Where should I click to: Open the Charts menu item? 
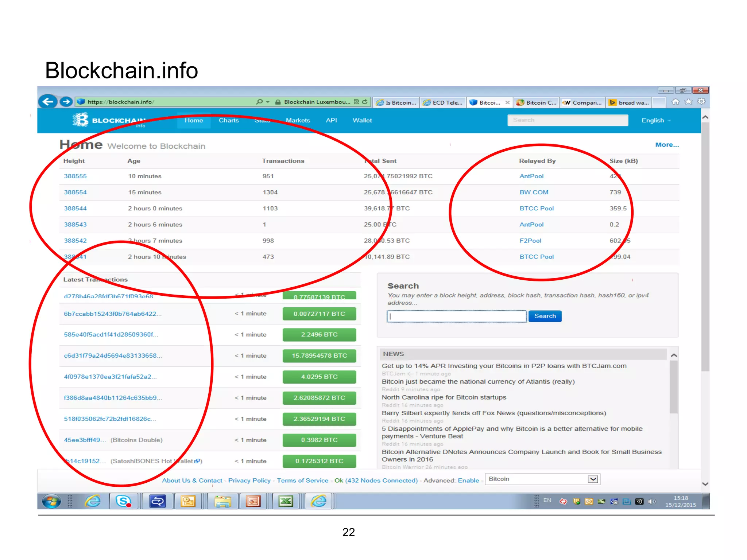(x=229, y=120)
